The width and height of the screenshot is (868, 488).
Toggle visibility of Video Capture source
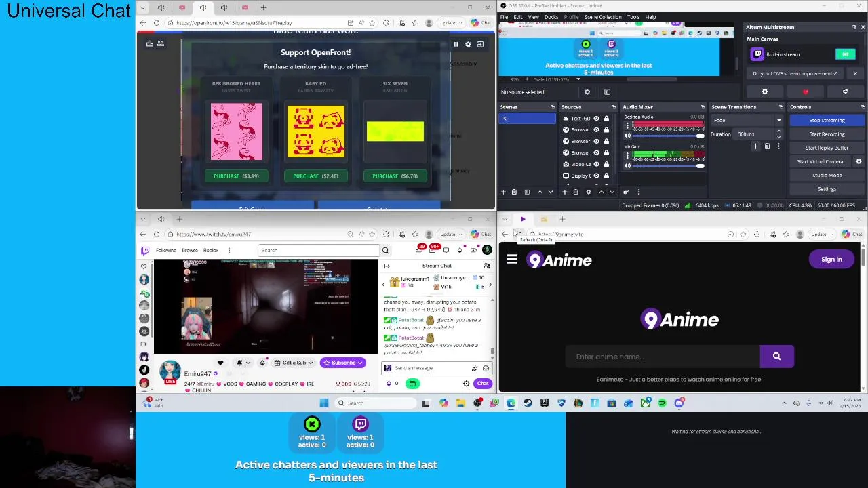[597, 164]
